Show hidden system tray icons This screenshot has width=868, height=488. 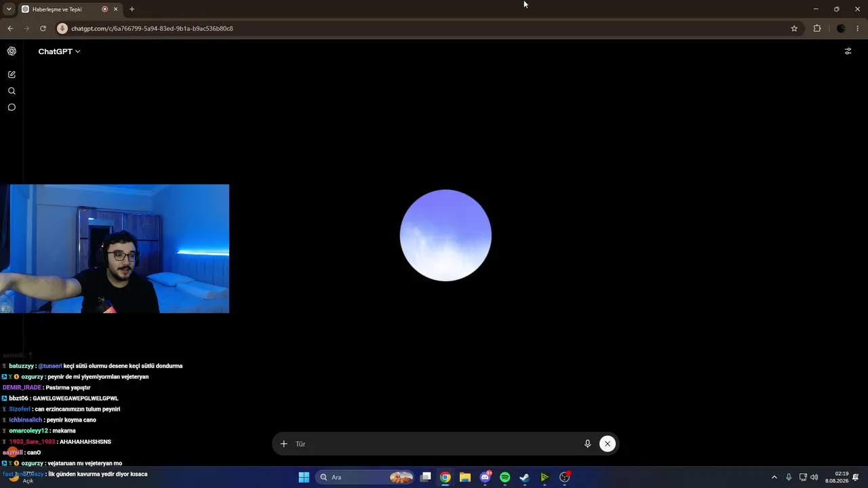coord(774,477)
